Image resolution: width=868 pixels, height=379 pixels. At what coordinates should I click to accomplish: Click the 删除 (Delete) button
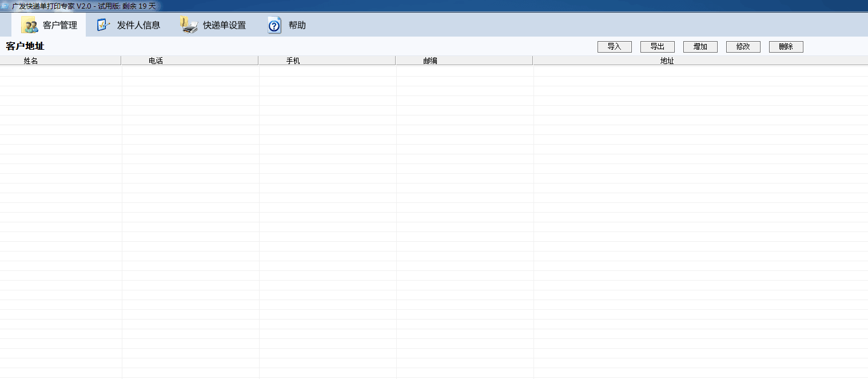pos(786,47)
